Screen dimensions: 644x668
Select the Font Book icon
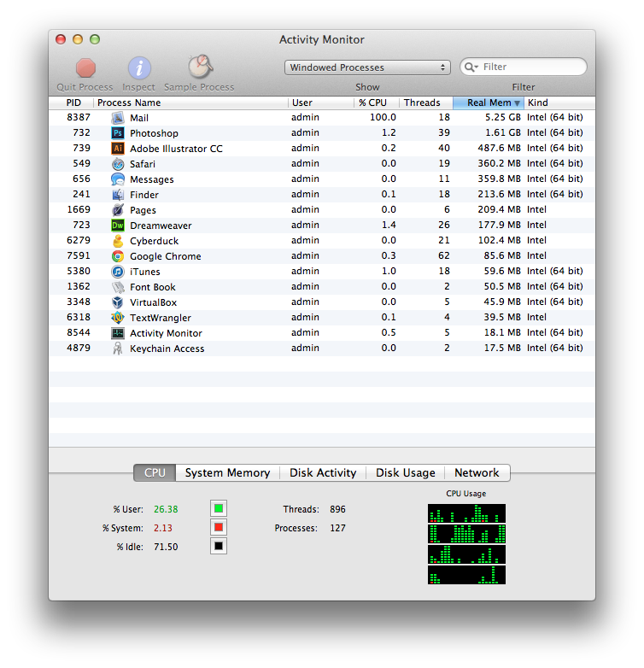tap(118, 287)
